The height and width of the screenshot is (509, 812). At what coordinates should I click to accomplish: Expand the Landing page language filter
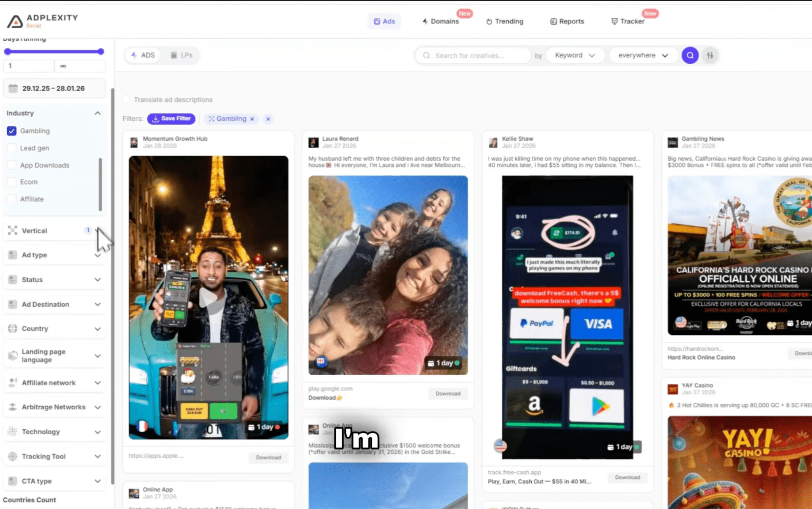(x=98, y=356)
